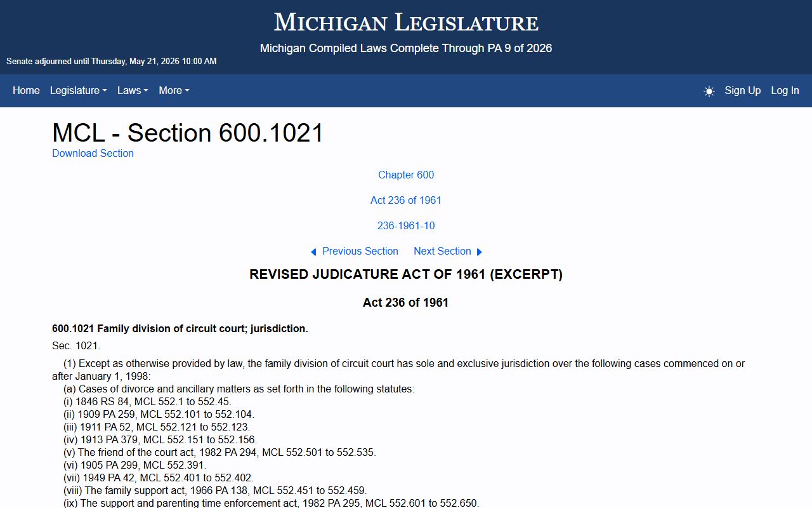Expand the Laws dropdown menu
Viewport: 812px width, 508px height.
pyautogui.click(x=133, y=91)
